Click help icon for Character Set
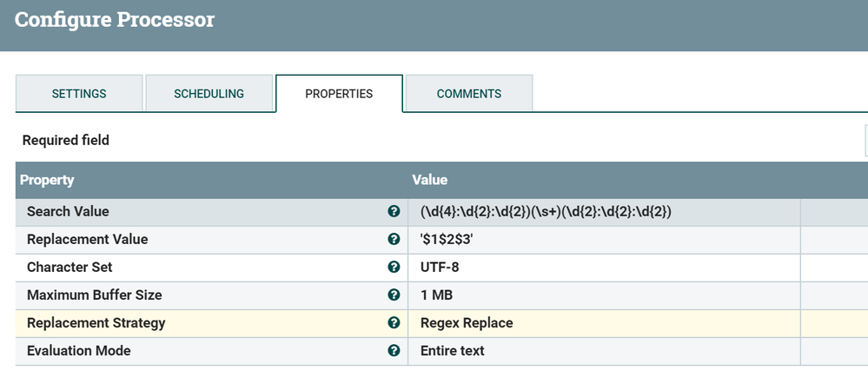The width and height of the screenshot is (868, 384). coord(394,268)
